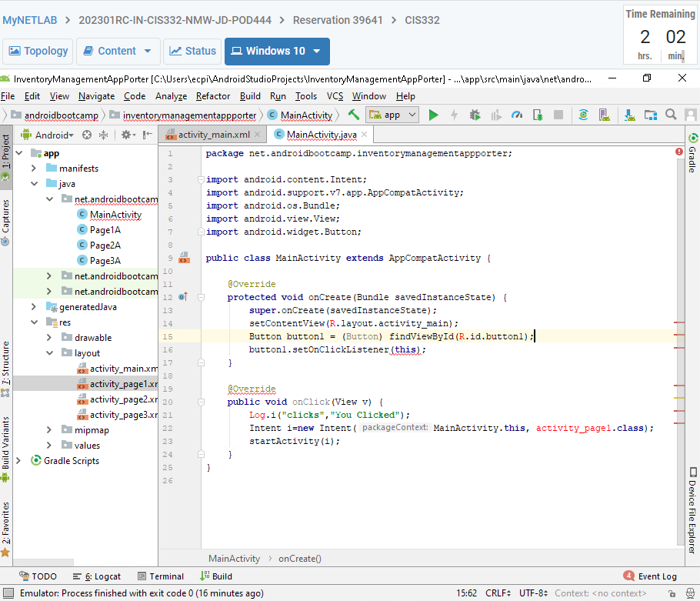Open the Refactor menu
Screen dimensions: 700x601
(213, 96)
